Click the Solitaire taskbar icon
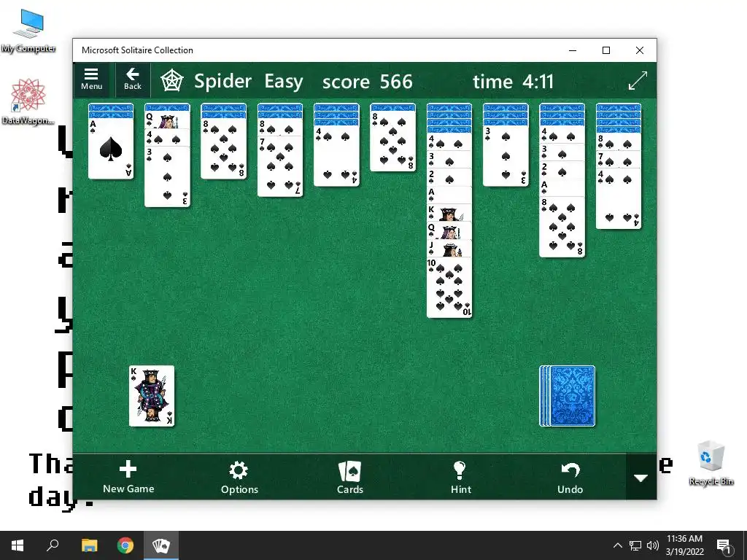Screen dimensions: 747x560 click(161, 545)
